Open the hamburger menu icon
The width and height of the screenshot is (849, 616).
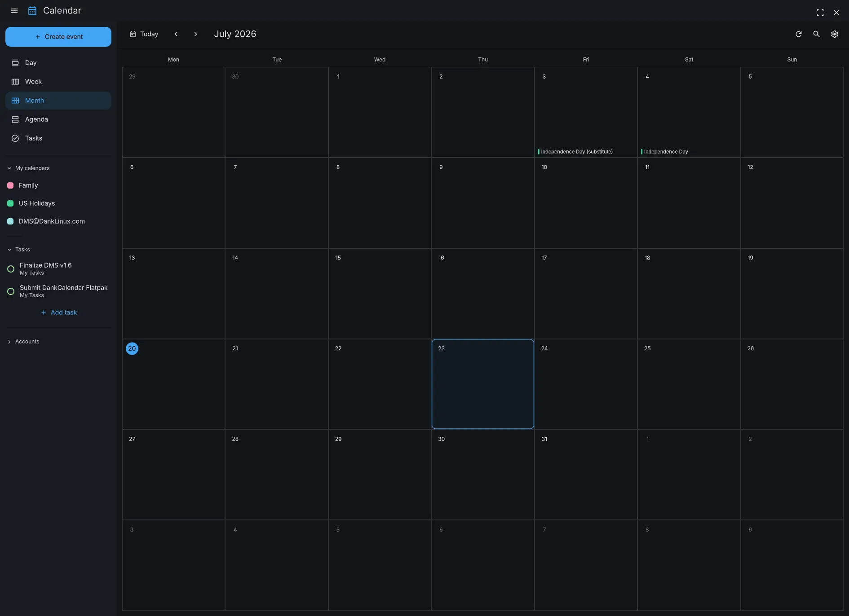click(14, 11)
